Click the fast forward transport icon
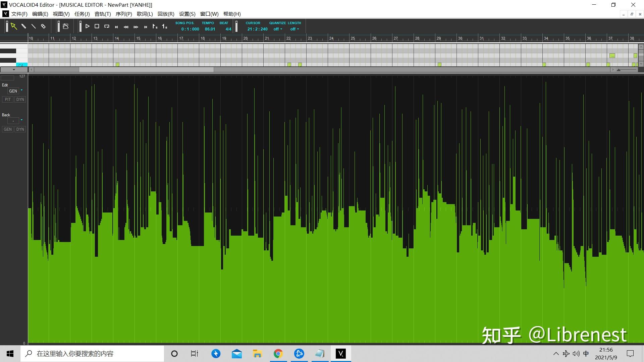Image resolution: width=644 pixels, height=362 pixels. point(136,27)
